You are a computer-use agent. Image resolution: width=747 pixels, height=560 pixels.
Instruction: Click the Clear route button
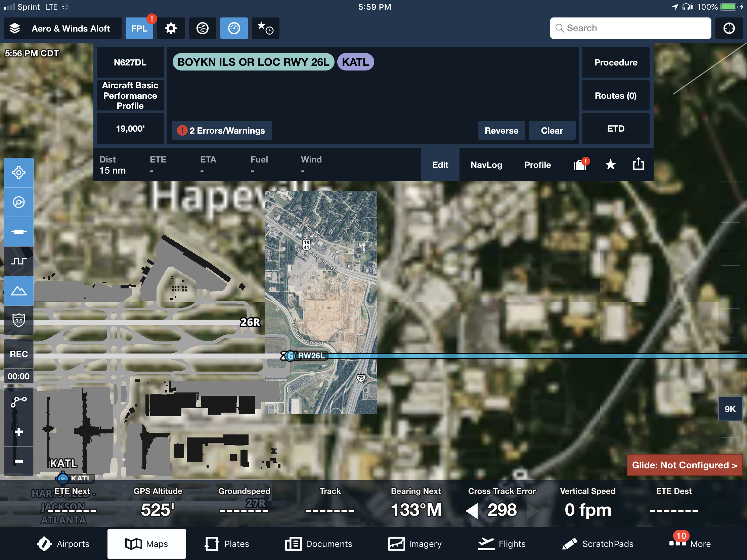tap(552, 131)
